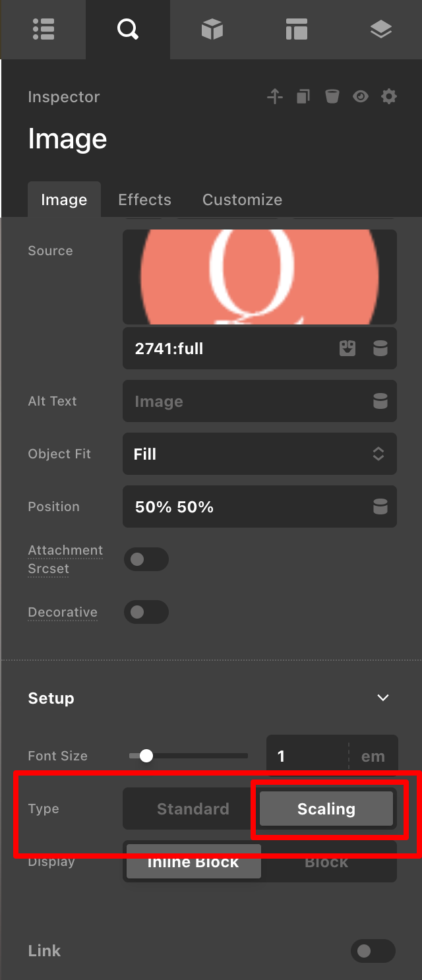Click the Alt Text input field
422x980 pixels.
[x=251, y=401]
